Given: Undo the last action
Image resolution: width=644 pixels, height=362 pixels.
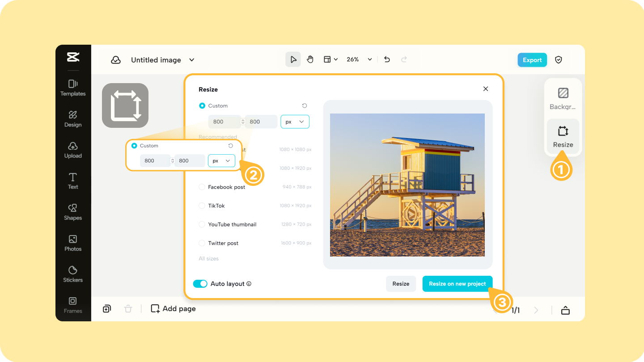Looking at the screenshot, I should coord(387,59).
